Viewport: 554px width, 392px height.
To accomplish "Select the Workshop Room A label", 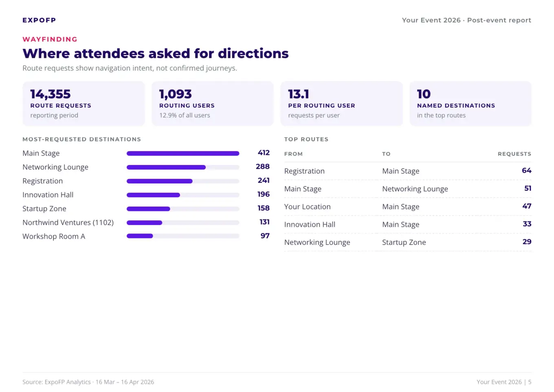I will click(x=54, y=236).
